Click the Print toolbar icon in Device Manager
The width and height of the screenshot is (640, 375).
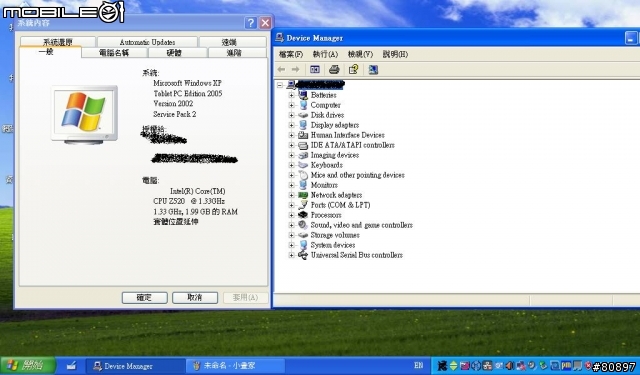tap(334, 69)
